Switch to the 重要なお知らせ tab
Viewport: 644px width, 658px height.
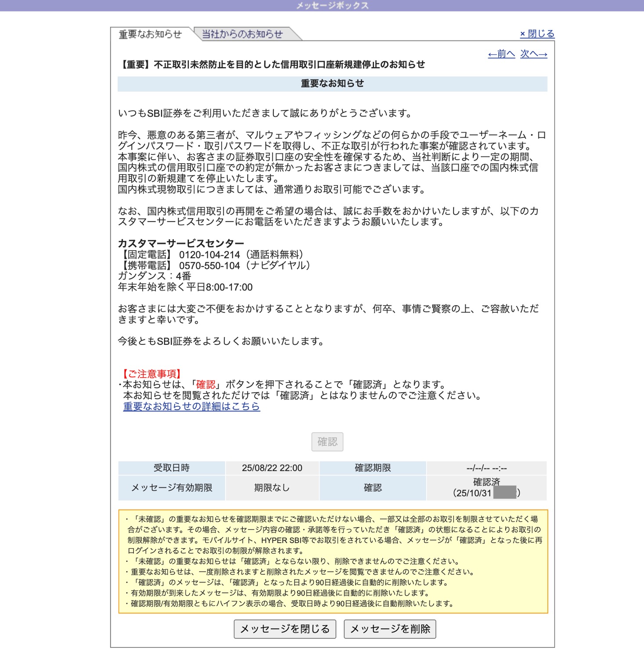150,34
